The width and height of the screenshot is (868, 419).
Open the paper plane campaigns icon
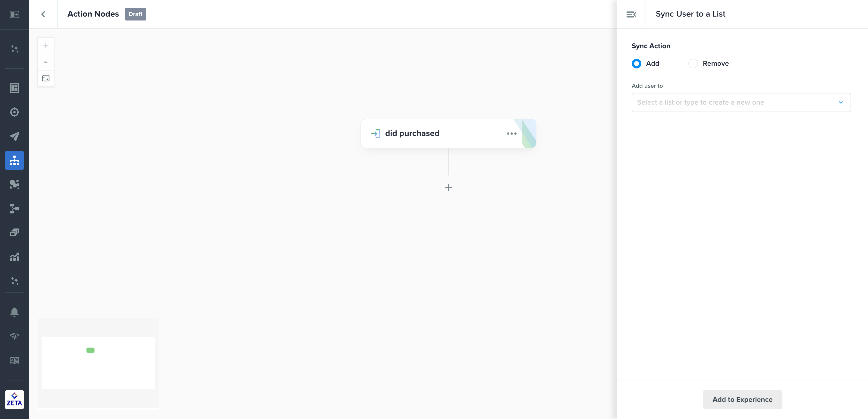point(14,136)
